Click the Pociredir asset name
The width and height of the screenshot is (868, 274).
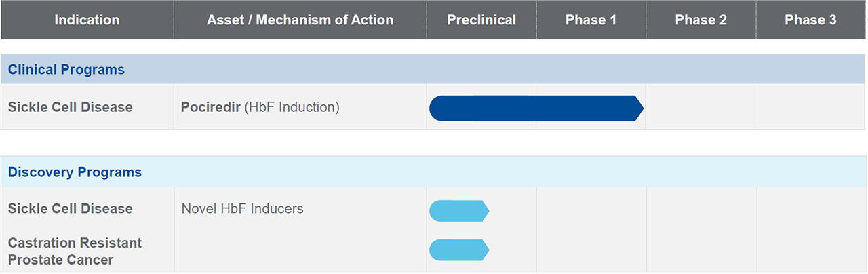[x=210, y=107]
